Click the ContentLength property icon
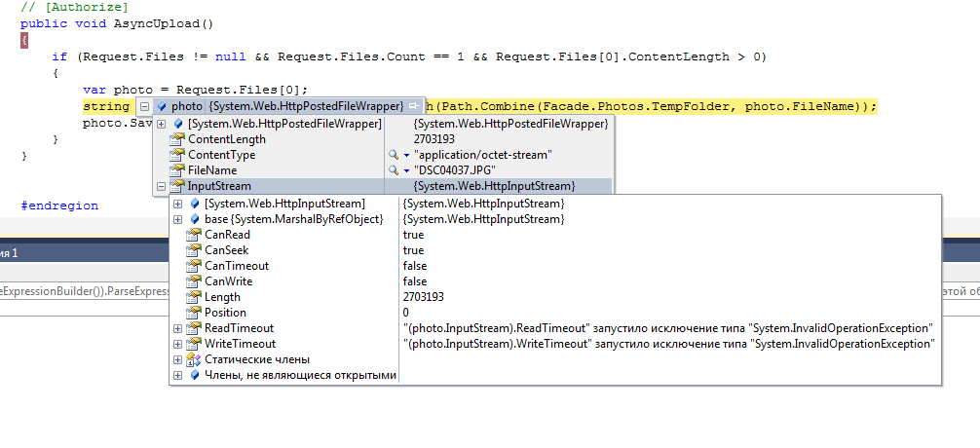Viewport: 980px width, 448px height. [178, 139]
